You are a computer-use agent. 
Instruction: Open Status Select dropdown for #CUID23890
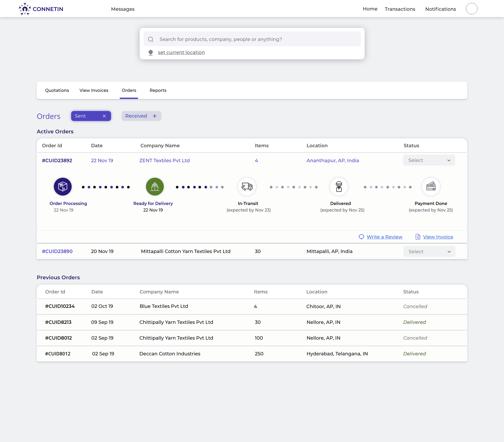(x=429, y=252)
